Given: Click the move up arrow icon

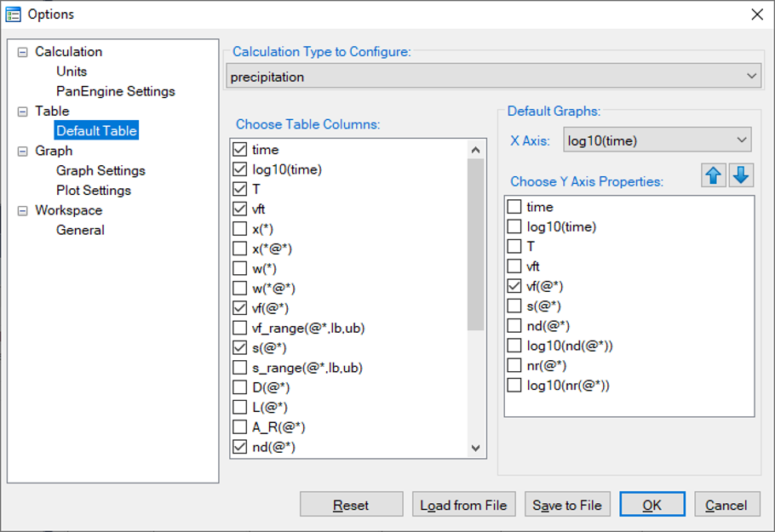Looking at the screenshot, I should tap(714, 175).
